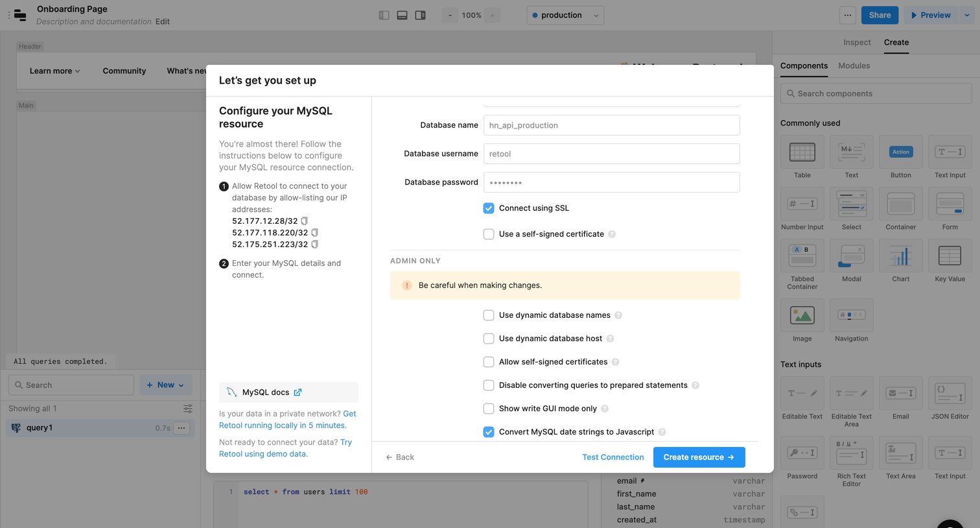Viewport: 980px width, 528px height.
Task: Toggle the left panel layout icon
Action: point(384,15)
